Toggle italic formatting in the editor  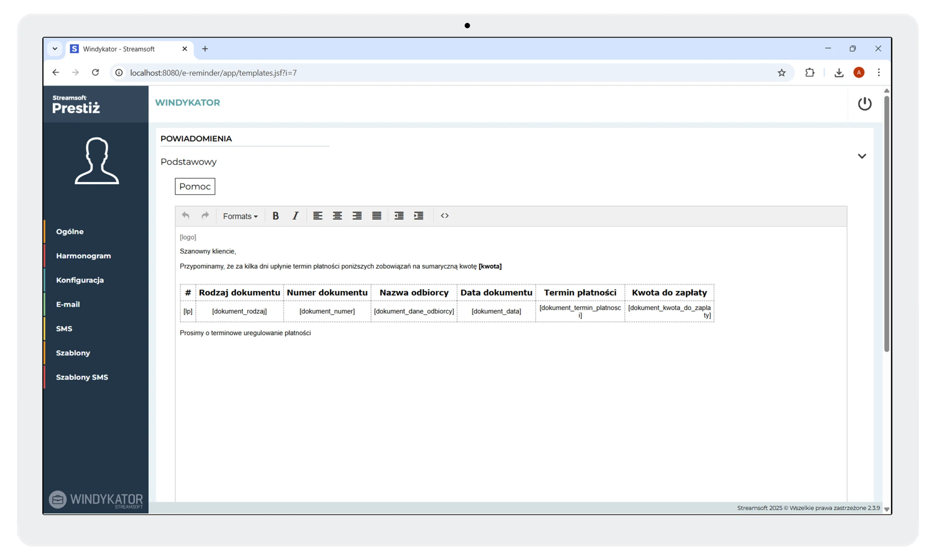(x=296, y=216)
